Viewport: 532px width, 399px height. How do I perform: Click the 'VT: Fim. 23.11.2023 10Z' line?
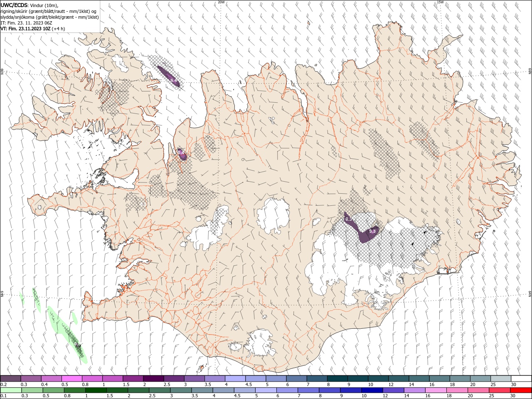(x=33, y=29)
